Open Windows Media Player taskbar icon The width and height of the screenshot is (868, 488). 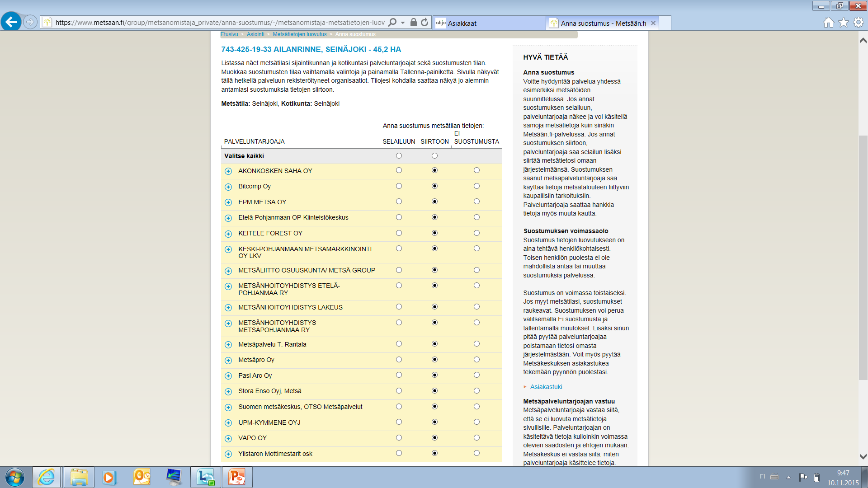(x=109, y=477)
